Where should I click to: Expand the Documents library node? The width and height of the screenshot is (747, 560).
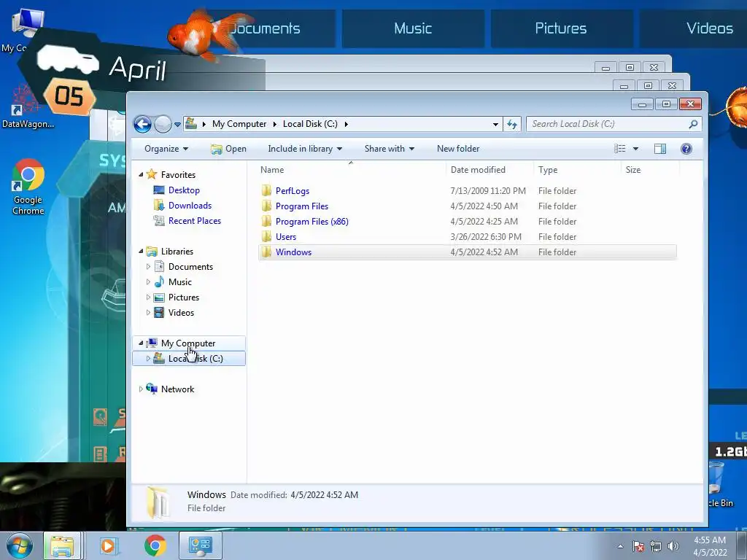(x=148, y=267)
